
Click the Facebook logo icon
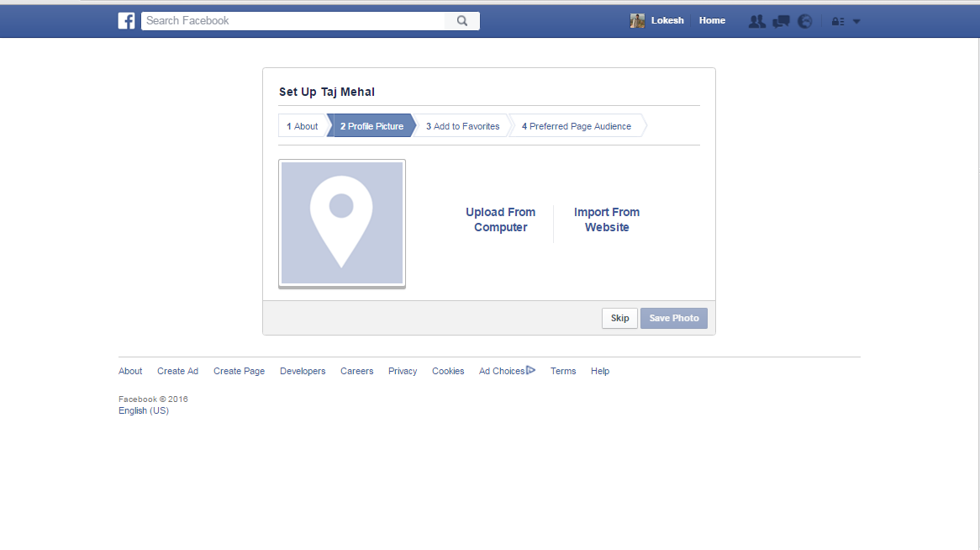coord(126,21)
